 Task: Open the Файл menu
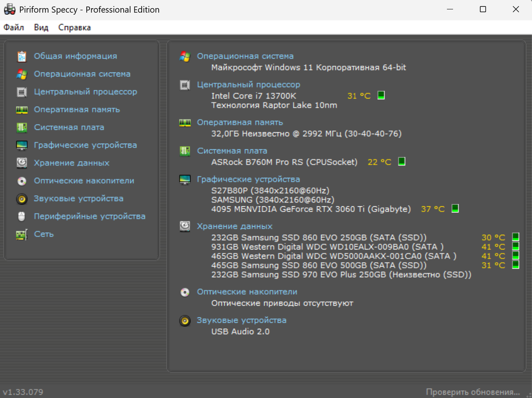[x=14, y=27]
